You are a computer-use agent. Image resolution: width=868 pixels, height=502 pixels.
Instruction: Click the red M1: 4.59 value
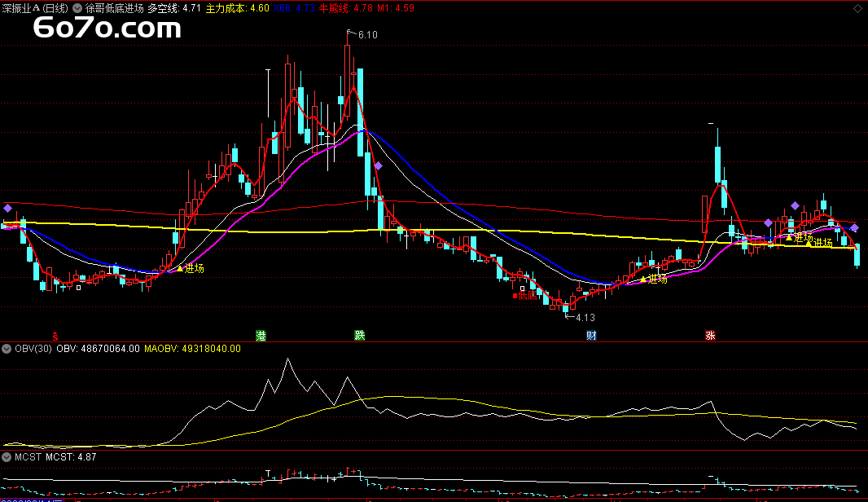point(396,8)
